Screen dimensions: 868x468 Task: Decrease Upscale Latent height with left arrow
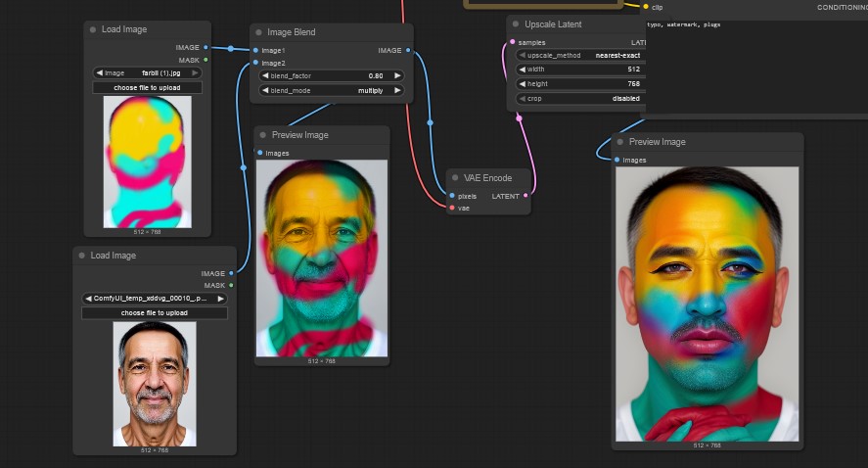522,83
